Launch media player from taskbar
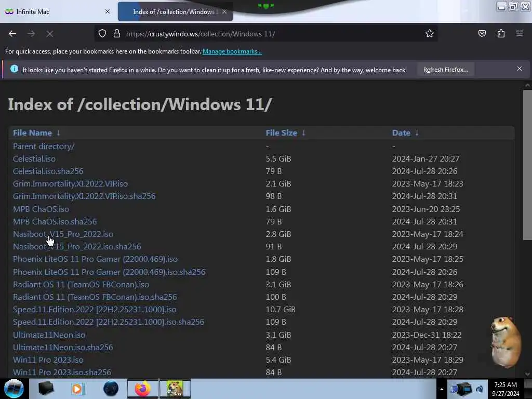The image size is (532, 399). [78, 389]
